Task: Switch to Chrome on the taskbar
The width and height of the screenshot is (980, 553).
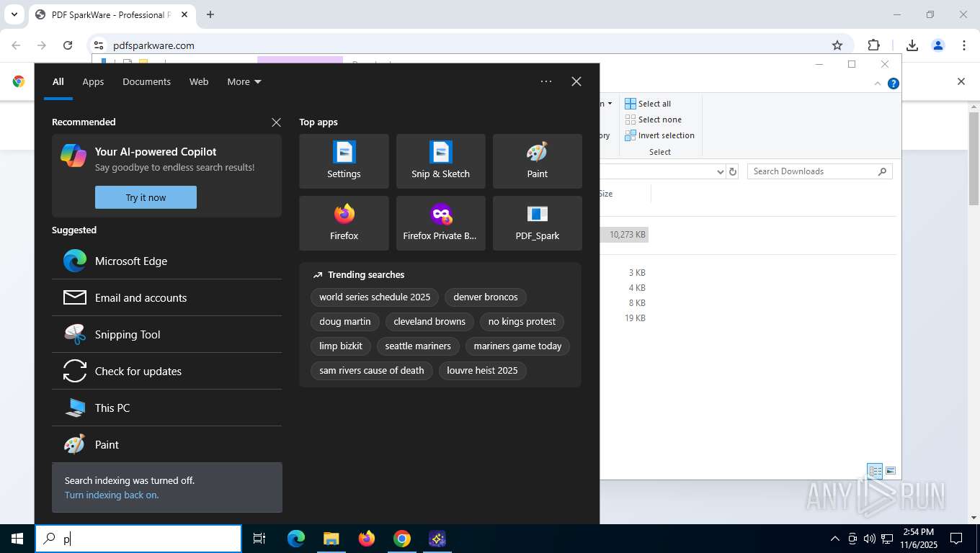Action: click(x=401, y=539)
